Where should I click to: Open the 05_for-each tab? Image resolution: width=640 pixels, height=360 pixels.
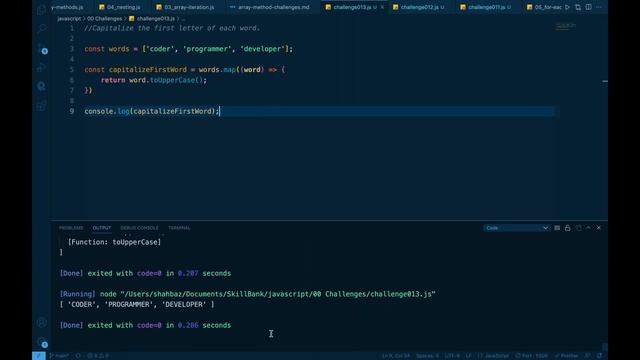click(544, 7)
